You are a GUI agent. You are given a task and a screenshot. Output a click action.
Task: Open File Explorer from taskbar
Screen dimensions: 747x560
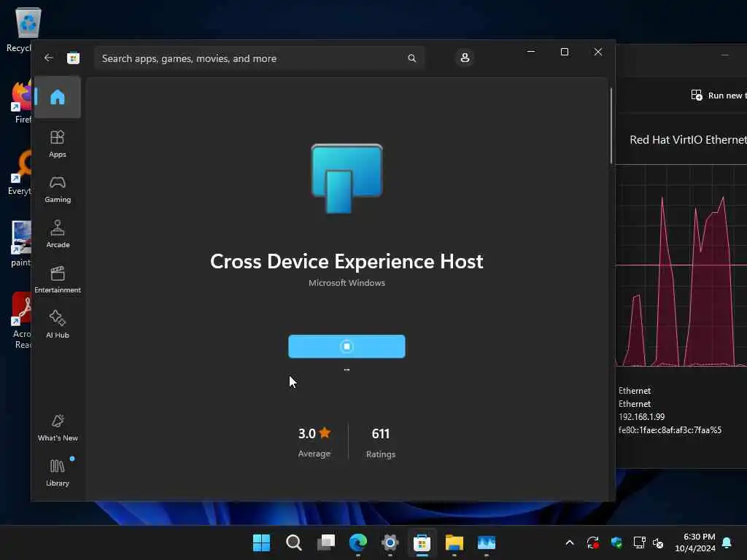tap(454, 542)
